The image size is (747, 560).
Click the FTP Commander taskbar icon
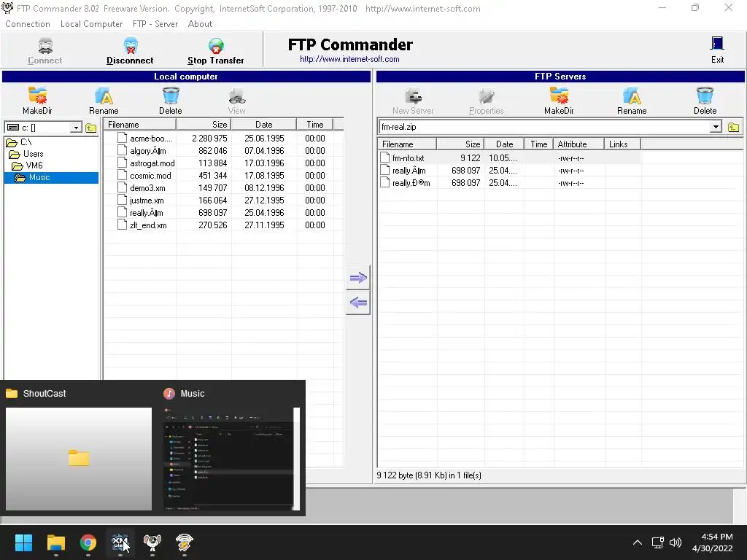tap(152, 542)
